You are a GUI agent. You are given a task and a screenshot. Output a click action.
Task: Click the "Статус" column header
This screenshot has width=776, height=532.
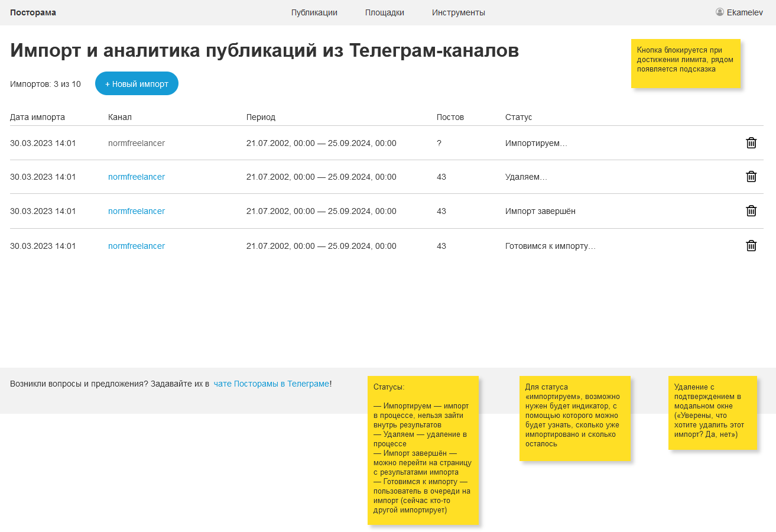coord(518,117)
